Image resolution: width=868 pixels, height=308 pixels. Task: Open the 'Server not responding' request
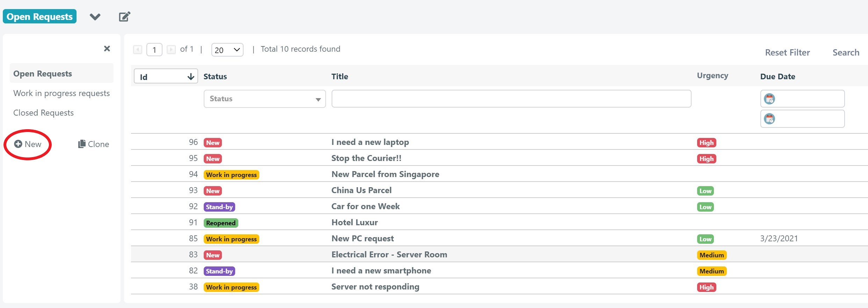click(x=375, y=287)
